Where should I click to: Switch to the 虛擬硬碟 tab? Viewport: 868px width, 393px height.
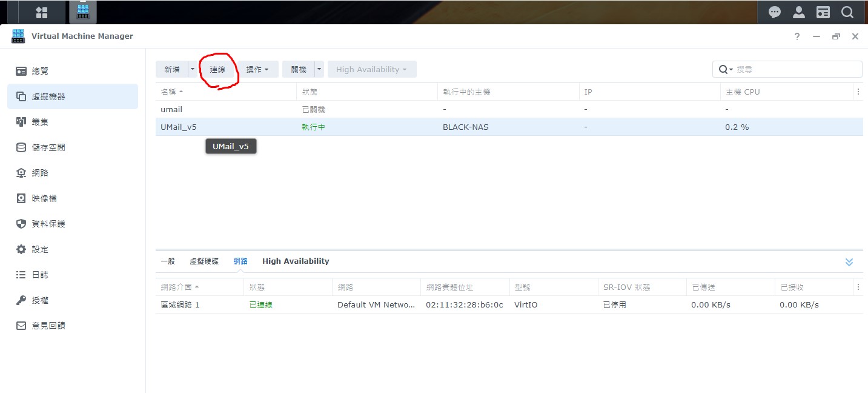(204, 261)
